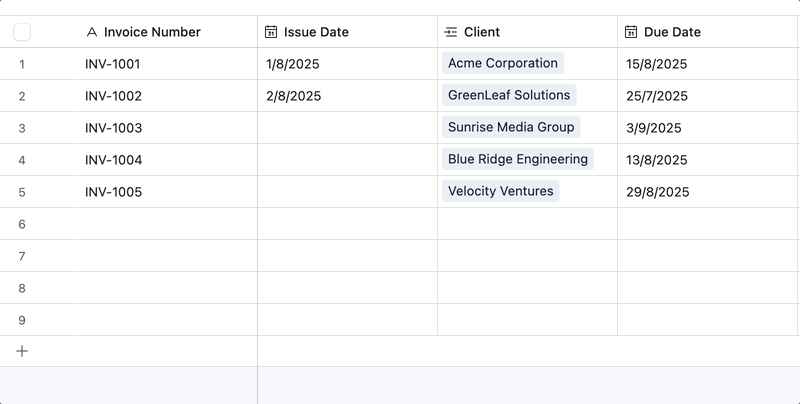800x404 pixels.
Task: Select the GreenLeaf Solutions client tag
Action: click(x=509, y=95)
